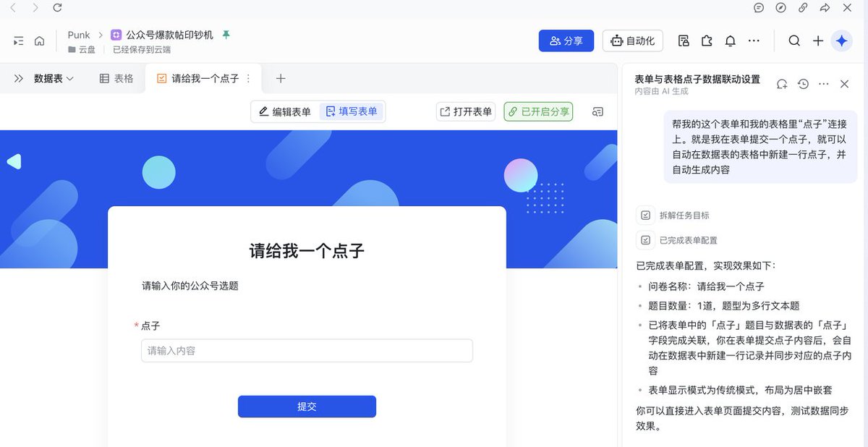
Task: Click the blue AI assistant sparkle icon
Action: click(x=841, y=41)
